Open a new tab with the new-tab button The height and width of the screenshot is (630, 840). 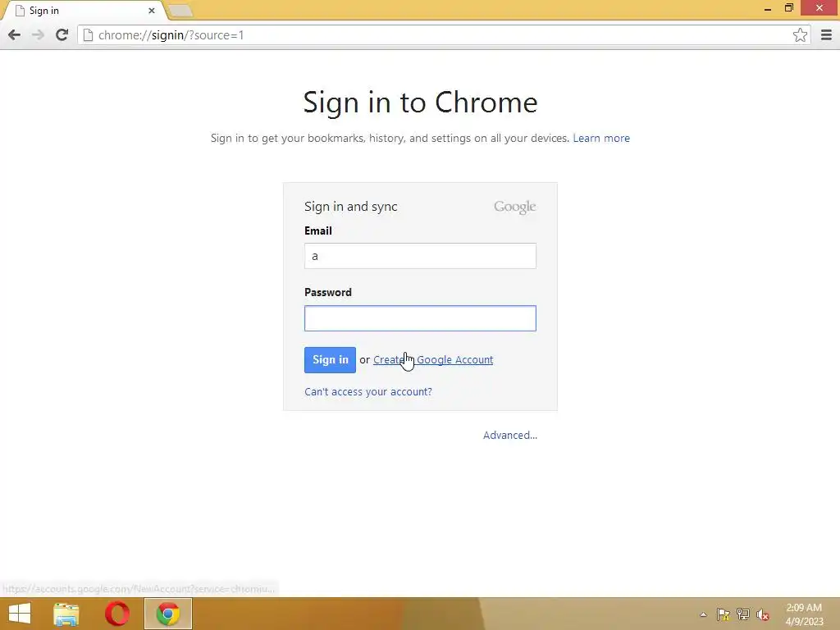click(180, 11)
